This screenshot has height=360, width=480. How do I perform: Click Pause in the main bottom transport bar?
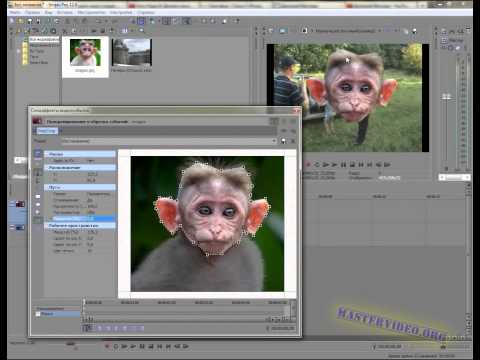pos(142,346)
